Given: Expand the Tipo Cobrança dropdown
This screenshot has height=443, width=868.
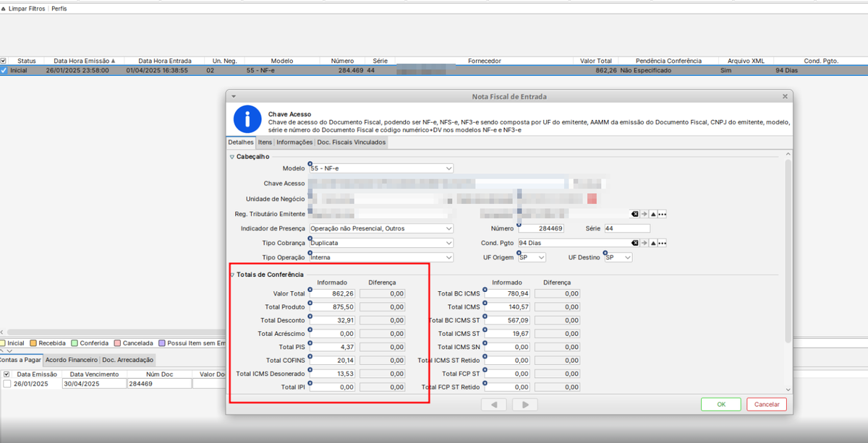Looking at the screenshot, I should tap(448, 244).
